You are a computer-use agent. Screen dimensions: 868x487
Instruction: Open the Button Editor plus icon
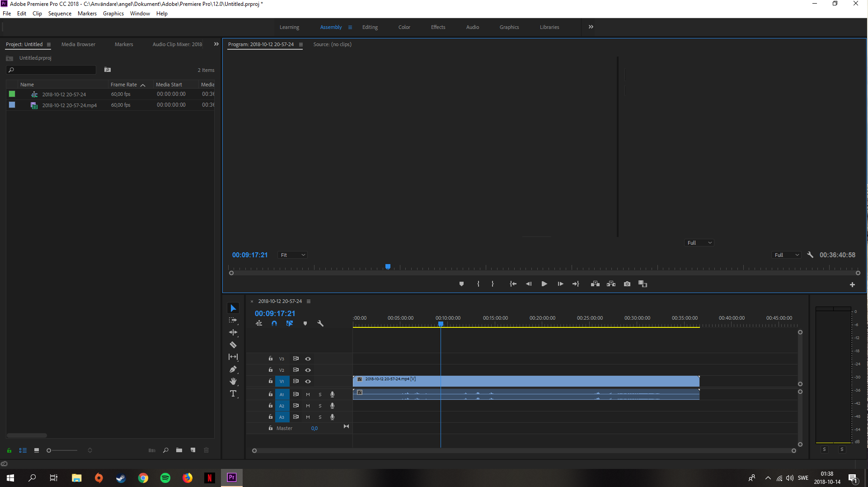coord(852,284)
